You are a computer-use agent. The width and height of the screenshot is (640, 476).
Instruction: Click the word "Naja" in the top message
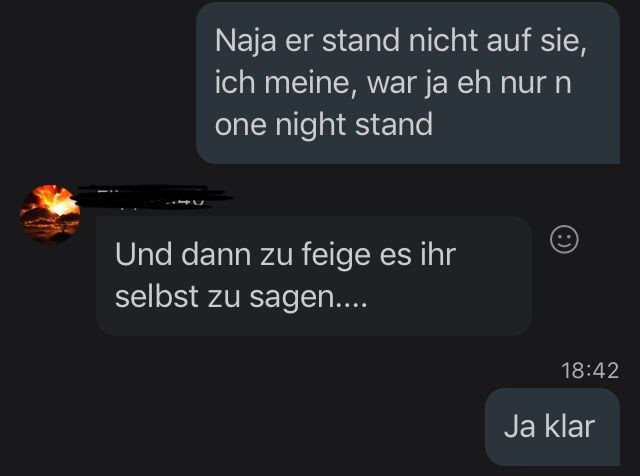245,42
